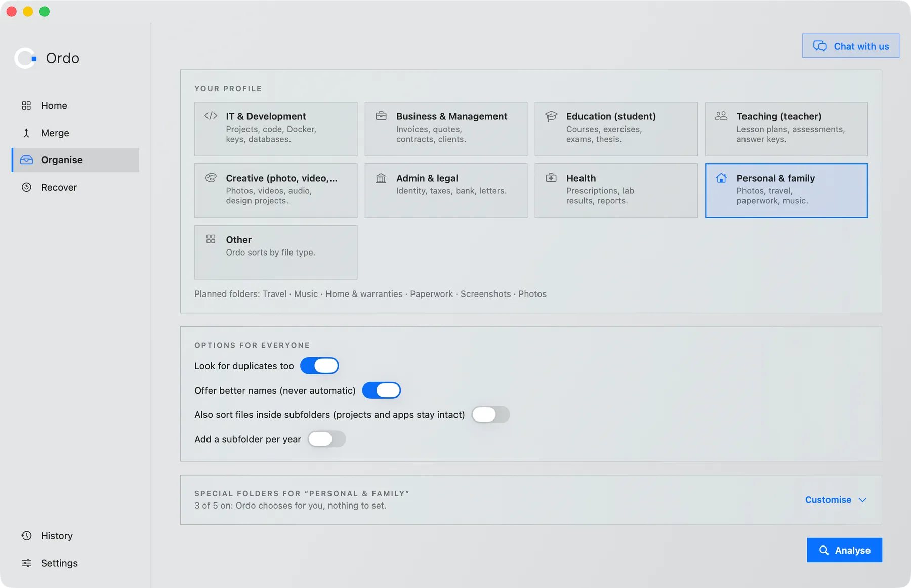Enable Add a subfolder per year
This screenshot has width=911, height=588.
coord(327,439)
